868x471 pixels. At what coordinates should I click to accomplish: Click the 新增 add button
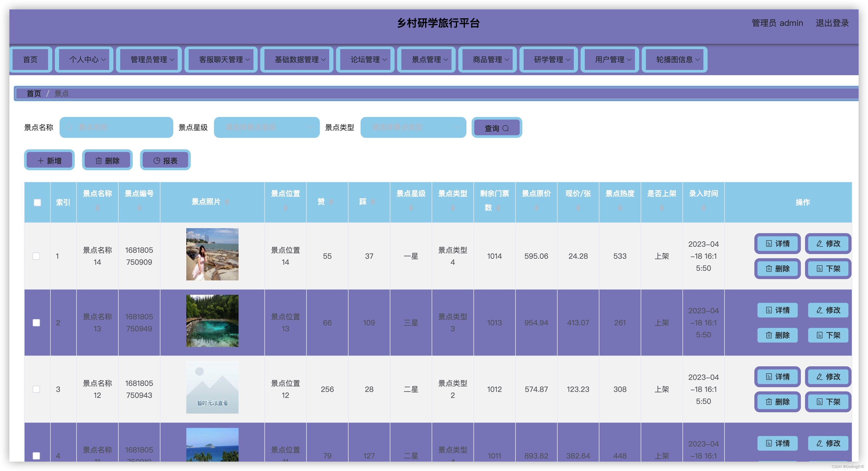click(49, 160)
